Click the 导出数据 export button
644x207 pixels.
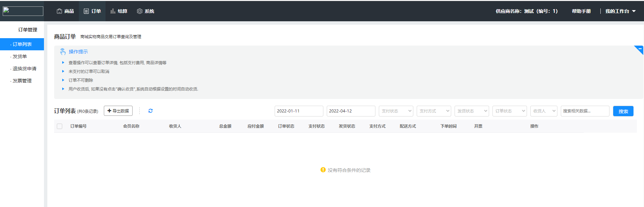[118, 111]
